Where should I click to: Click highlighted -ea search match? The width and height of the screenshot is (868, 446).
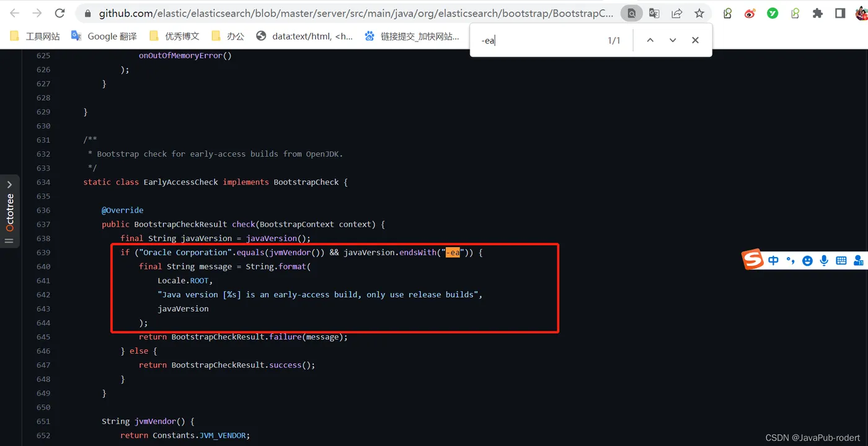pos(453,253)
